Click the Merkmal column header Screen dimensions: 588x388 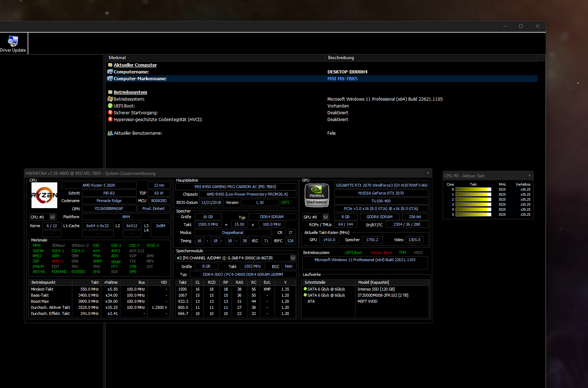[x=215, y=58]
